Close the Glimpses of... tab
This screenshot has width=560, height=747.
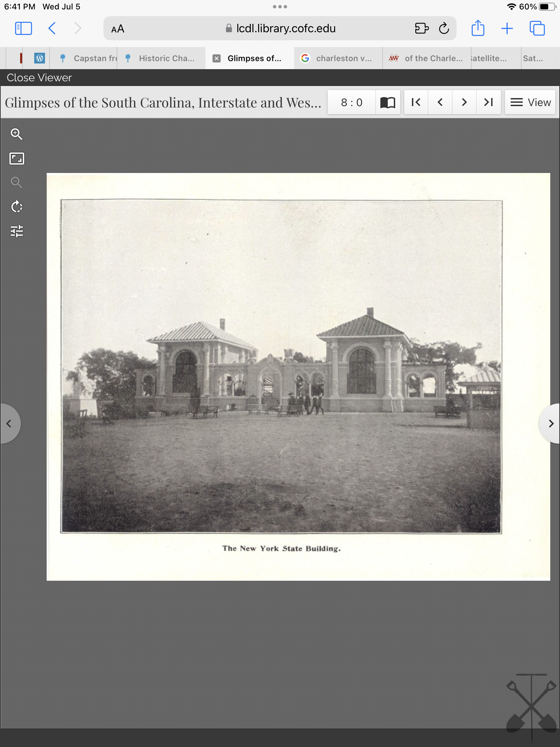pyautogui.click(x=216, y=58)
